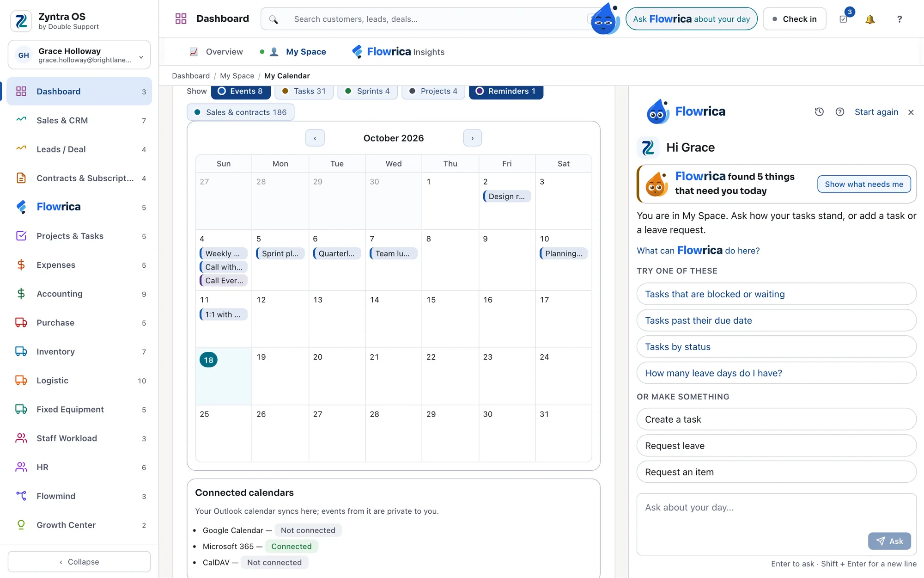Click the search magnifier icon

pos(274,19)
